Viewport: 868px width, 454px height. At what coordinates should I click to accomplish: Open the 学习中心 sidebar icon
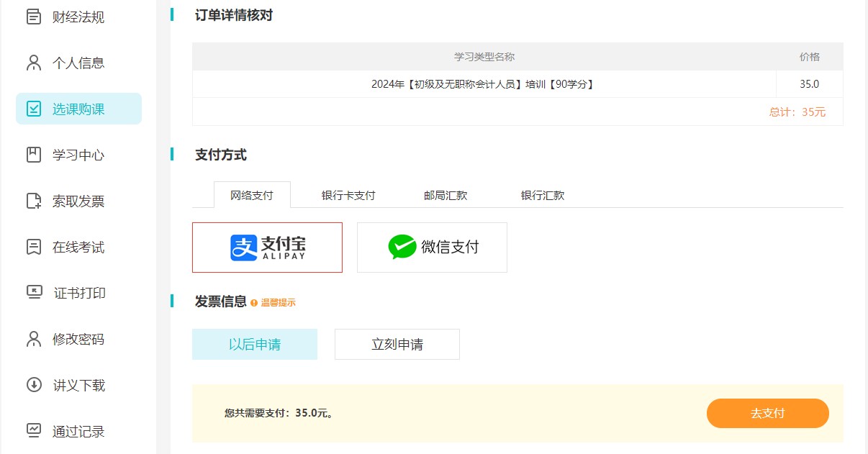(x=33, y=155)
